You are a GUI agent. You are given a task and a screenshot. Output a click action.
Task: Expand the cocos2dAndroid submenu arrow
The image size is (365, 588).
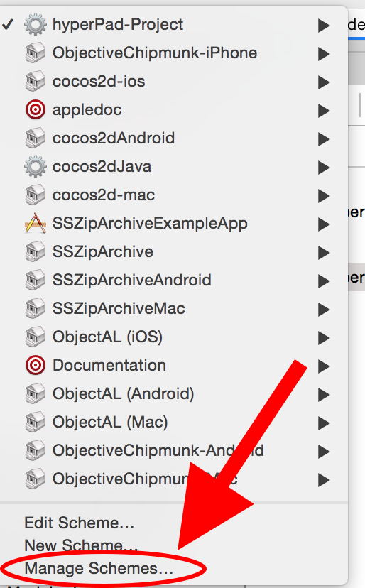pyautogui.click(x=324, y=138)
